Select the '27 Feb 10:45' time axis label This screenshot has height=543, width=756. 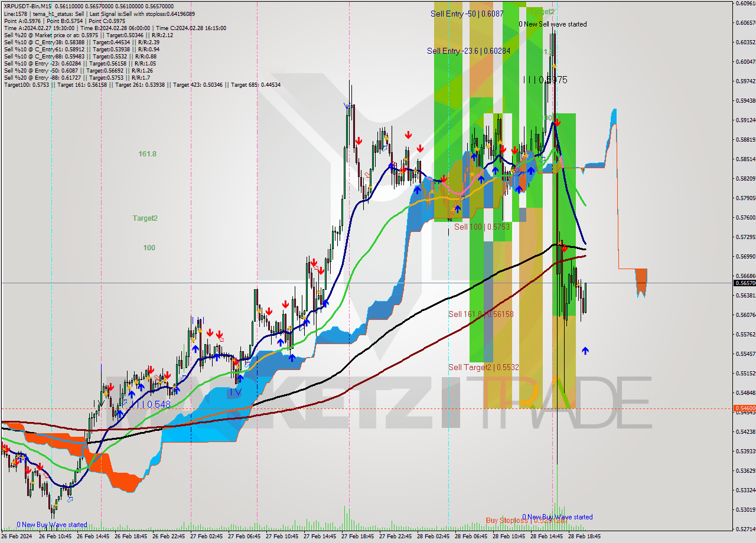282,537
